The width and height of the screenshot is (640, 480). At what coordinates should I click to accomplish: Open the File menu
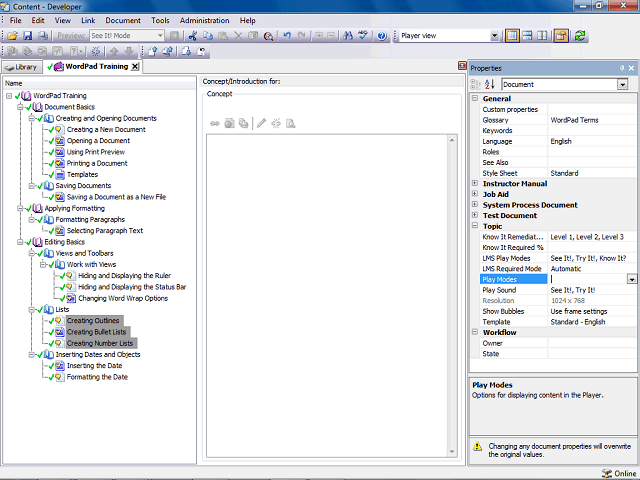[x=16, y=20]
